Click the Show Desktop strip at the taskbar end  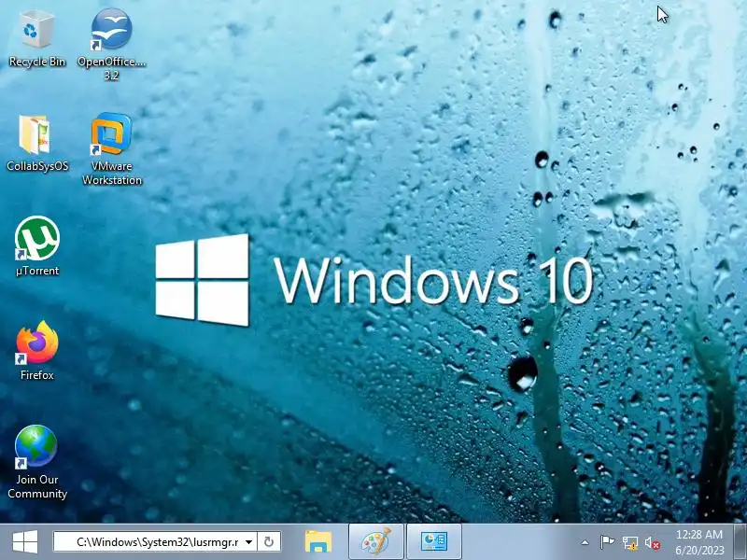[x=740, y=542]
